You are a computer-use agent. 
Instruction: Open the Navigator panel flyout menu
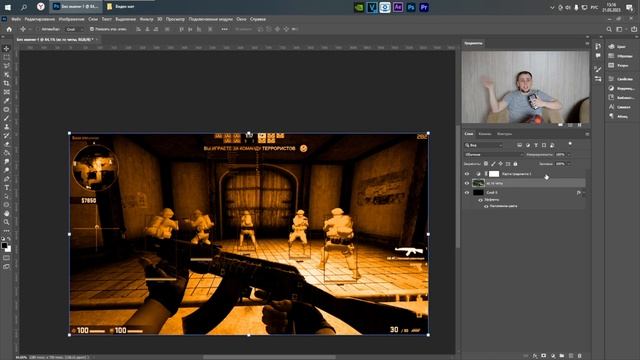pyautogui.click(x=587, y=43)
